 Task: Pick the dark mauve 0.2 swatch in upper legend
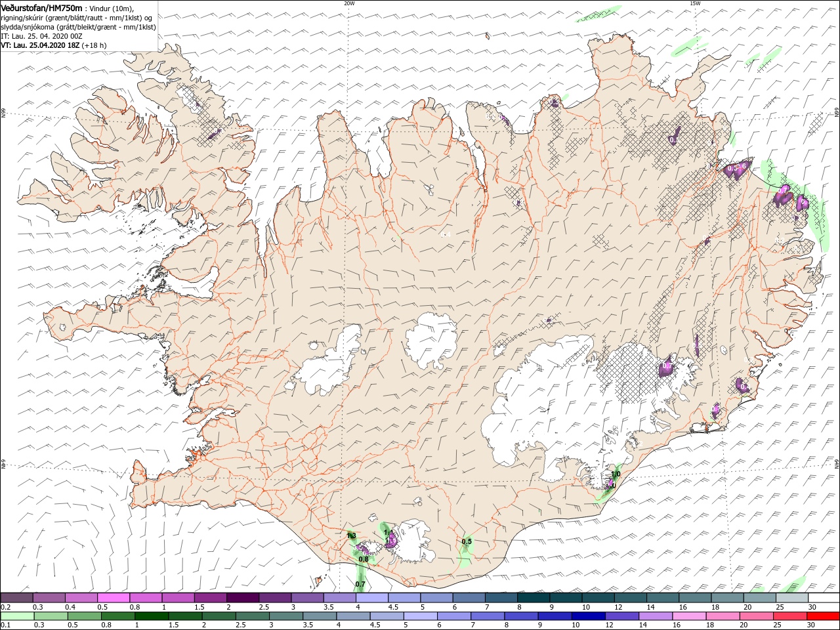click(x=16, y=598)
